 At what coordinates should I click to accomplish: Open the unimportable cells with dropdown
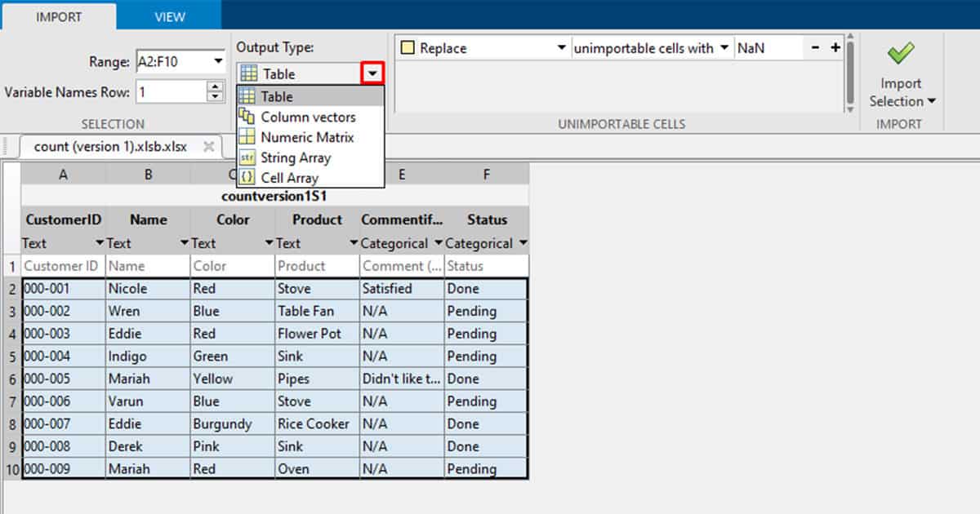tap(725, 47)
